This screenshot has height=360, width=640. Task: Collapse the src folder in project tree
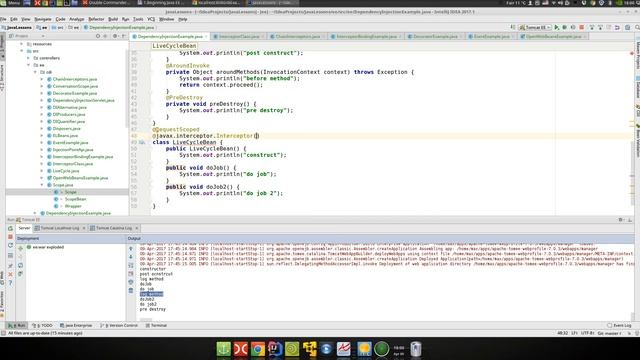22,51
